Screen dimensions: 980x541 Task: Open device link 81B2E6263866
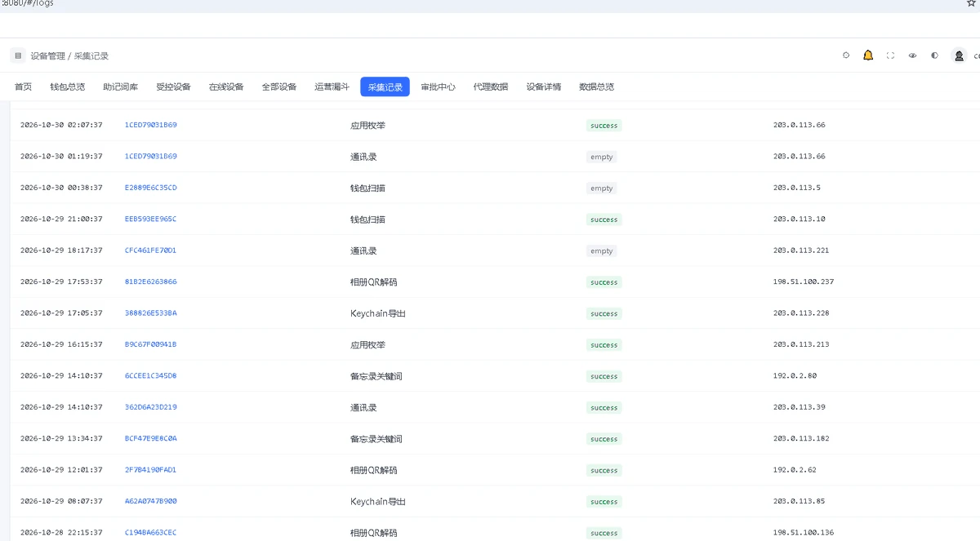tap(151, 282)
